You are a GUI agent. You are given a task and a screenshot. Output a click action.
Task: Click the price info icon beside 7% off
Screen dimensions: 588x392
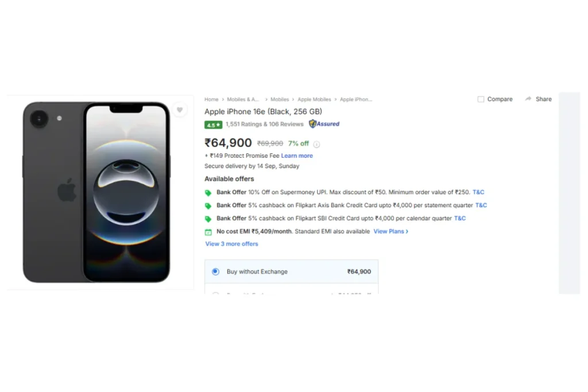[x=316, y=144]
